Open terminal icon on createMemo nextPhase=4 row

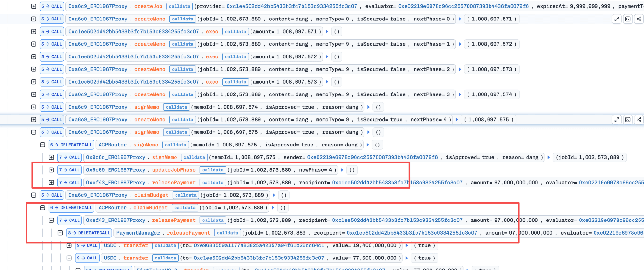point(628,120)
